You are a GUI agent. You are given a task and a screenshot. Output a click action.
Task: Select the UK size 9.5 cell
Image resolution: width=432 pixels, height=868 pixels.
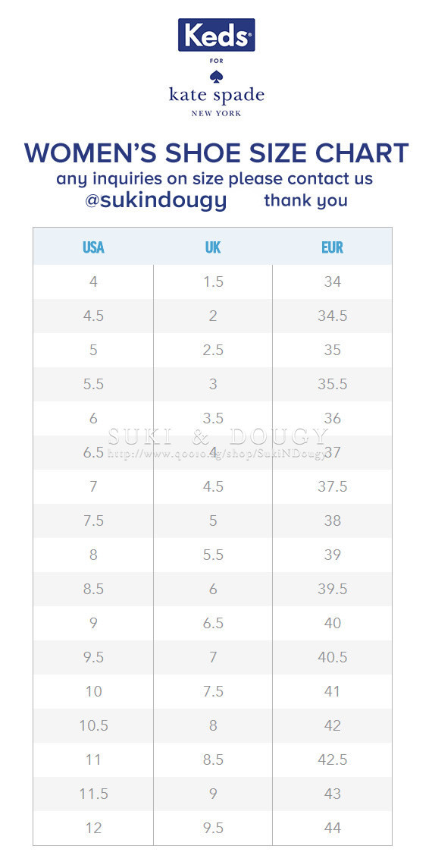(213, 828)
